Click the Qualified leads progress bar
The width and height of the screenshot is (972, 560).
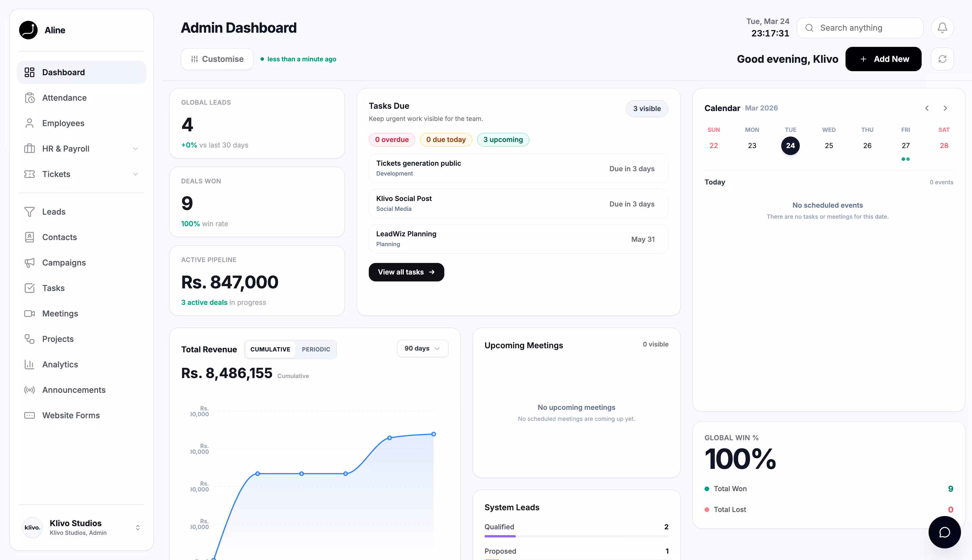point(576,536)
